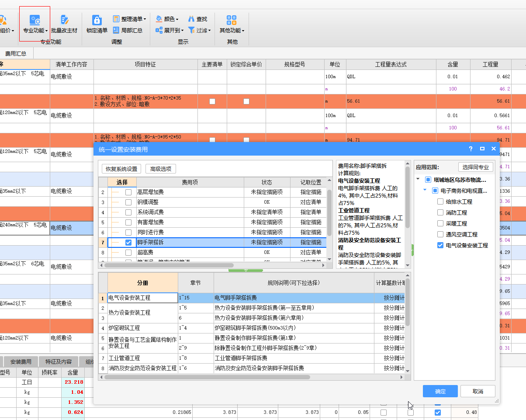Click the 展开到 tree icon

pyautogui.click(x=159, y=31)
